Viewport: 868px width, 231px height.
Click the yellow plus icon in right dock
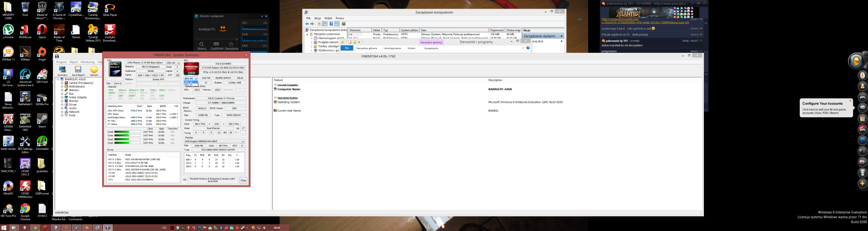[862, 184]
